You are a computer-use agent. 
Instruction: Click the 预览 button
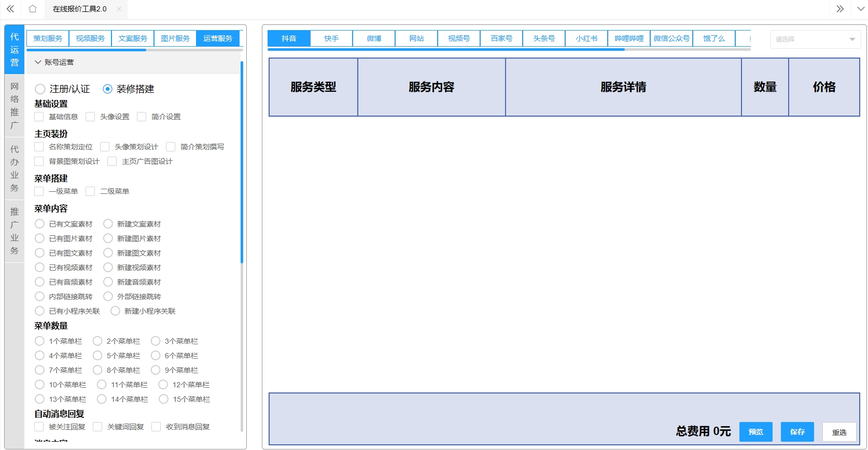(755, 432)
